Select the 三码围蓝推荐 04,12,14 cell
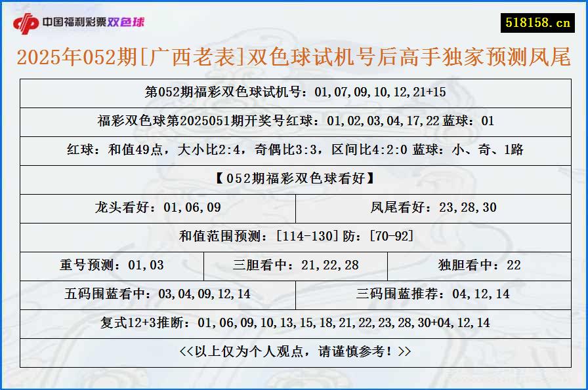Viewport: 588px width, 390px height. tap(433, 294)
